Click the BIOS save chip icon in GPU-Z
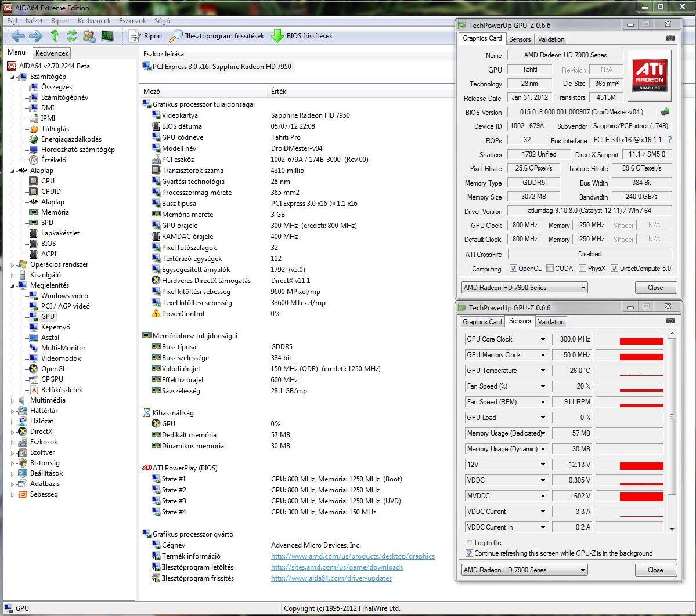The image size is (696, 616). (665, 112)
